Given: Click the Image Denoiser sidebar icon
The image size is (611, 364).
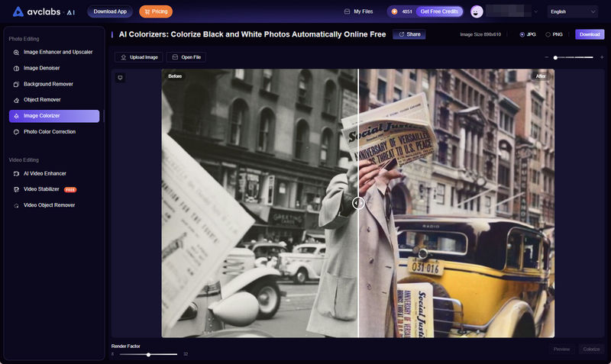Looking at the screenshot, I should 17,68.
